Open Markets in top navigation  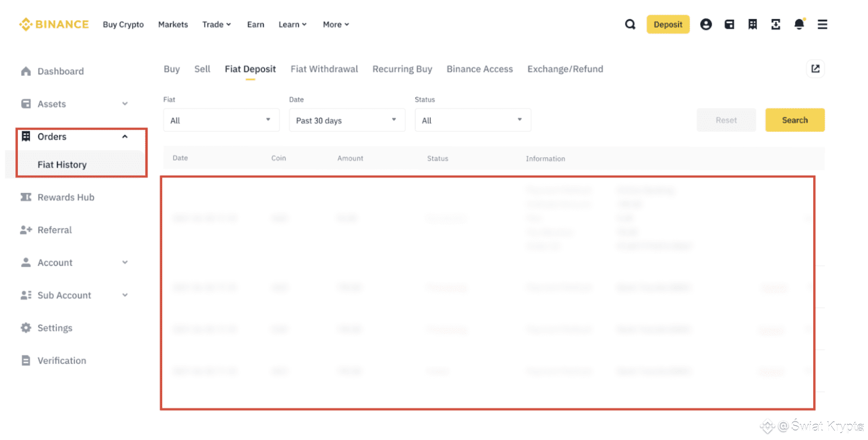173,24
